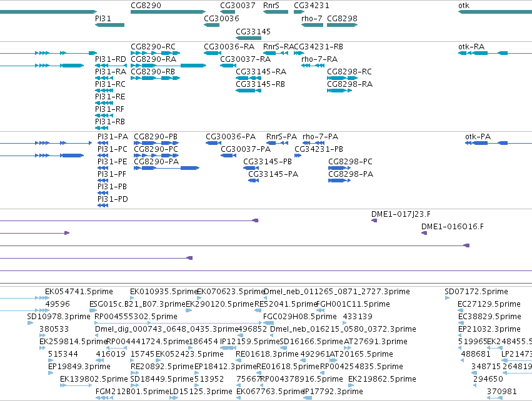Select the DME1-016O16.F clone label
Viewport: 532px width, 401px height.
pos(452,227)
